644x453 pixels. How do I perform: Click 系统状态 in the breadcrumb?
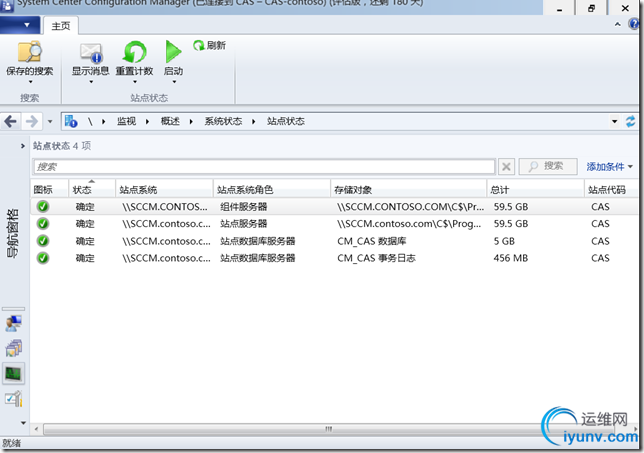pos(223,121)
